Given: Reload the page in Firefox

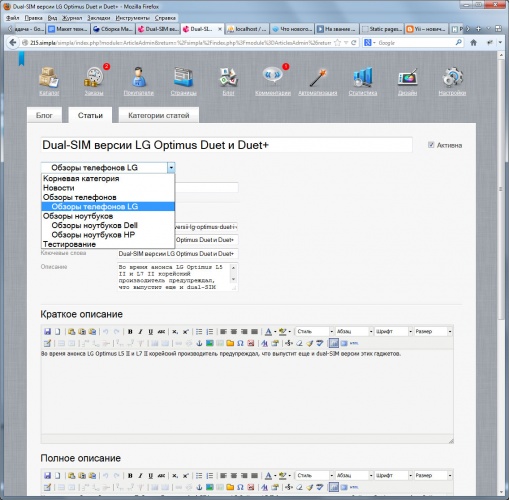Looking at the screenshot, I should pyautogui.click(x=354, y=42).
